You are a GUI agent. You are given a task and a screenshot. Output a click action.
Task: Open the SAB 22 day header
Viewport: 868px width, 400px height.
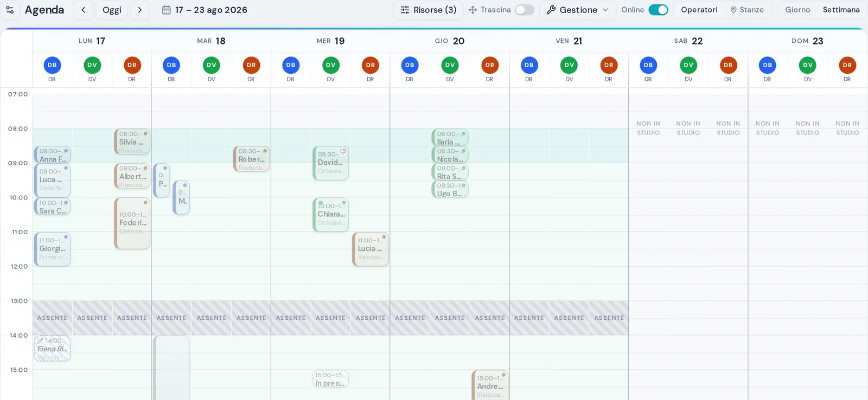click(x=688, y=41)
